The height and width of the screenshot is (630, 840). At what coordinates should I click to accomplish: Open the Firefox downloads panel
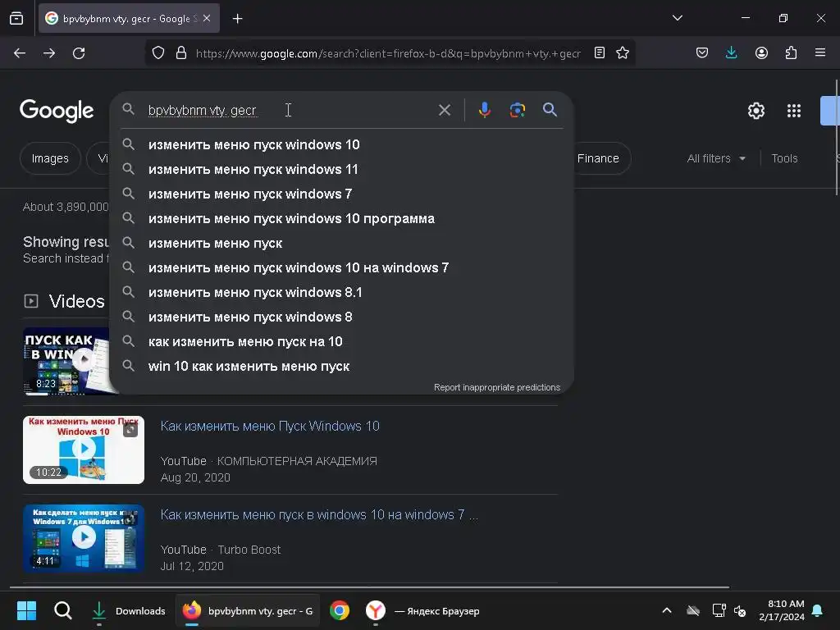point(731,53)
